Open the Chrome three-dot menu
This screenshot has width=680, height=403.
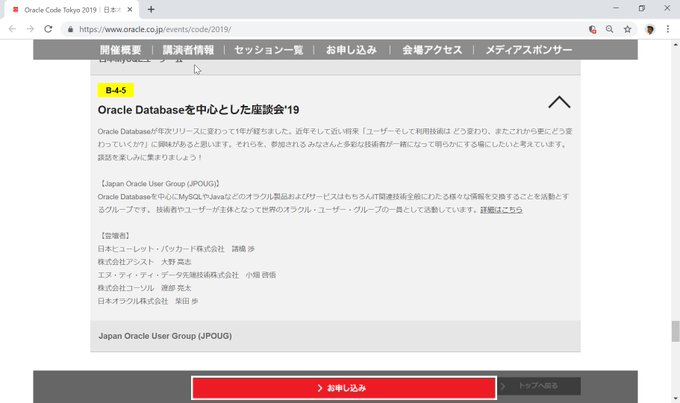click(x=668, y=29)
